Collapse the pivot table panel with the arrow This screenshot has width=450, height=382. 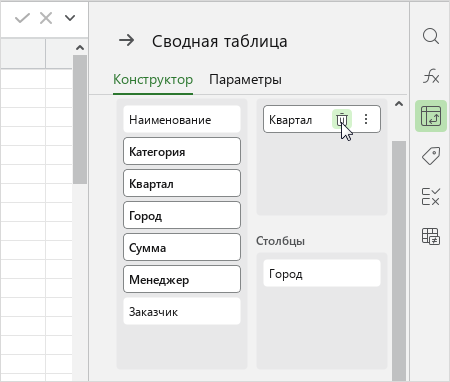(127, 41)
